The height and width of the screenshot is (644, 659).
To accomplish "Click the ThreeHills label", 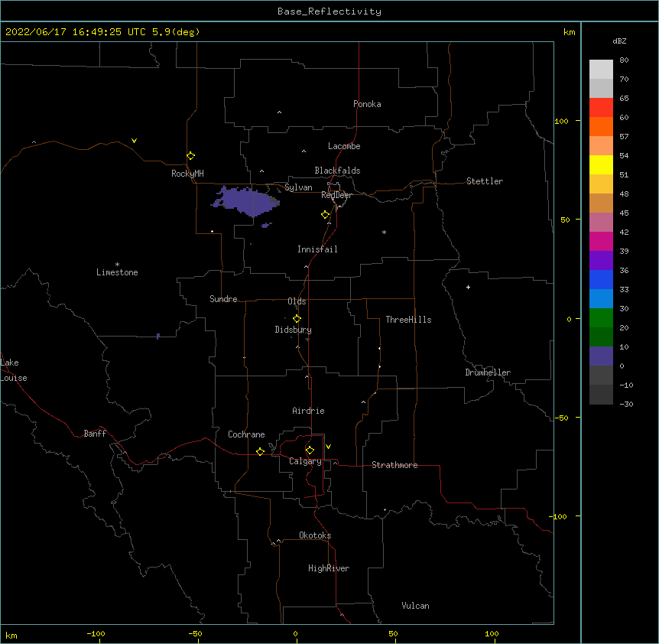I will [x=408, y=320].
